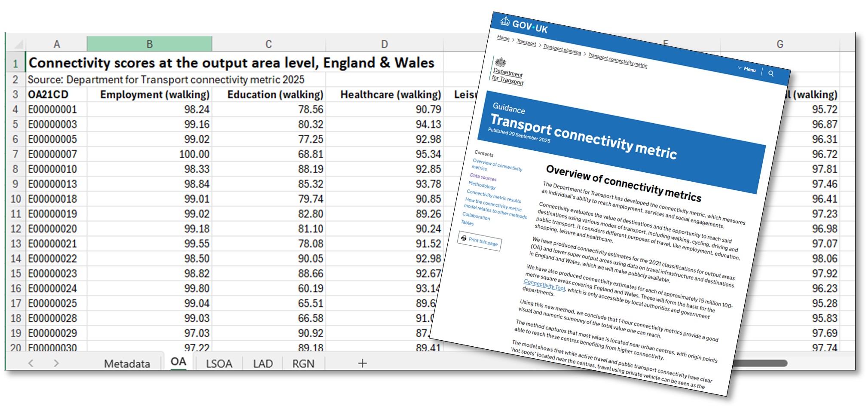Switch to the LAD sheet tab

263,363
